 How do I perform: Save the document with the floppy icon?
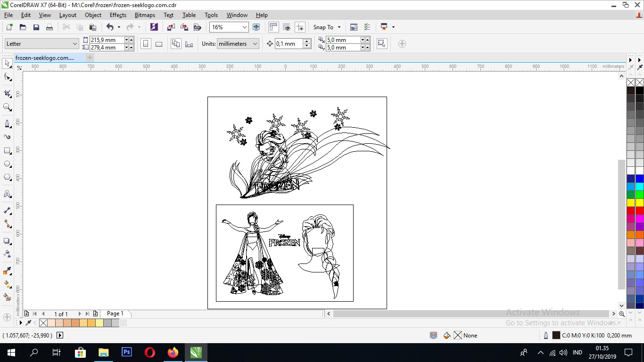pyautogui.click(x=36, y=27)
